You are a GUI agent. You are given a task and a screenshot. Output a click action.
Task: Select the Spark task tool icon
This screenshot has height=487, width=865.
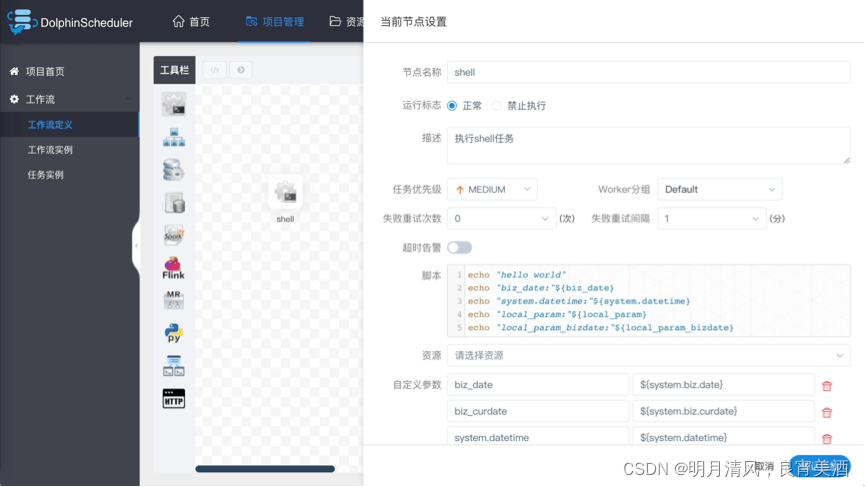[x=174, y=236]
